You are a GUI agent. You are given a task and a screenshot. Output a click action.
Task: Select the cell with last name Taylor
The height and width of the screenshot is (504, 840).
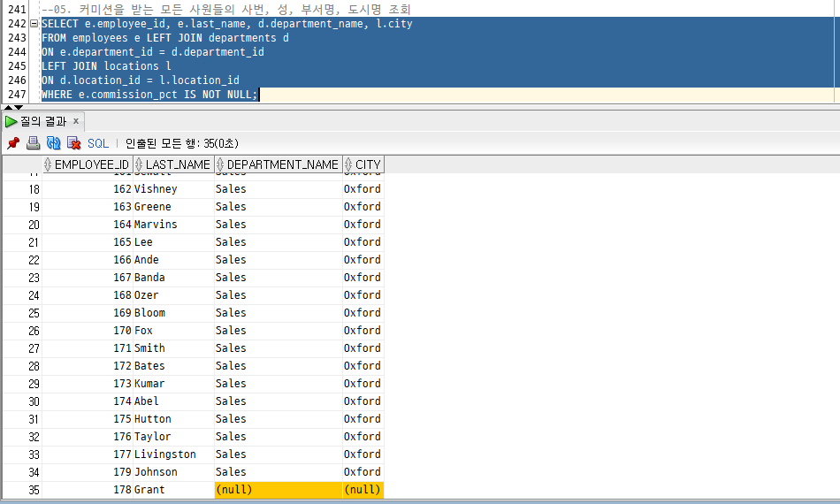click(173, 437)
